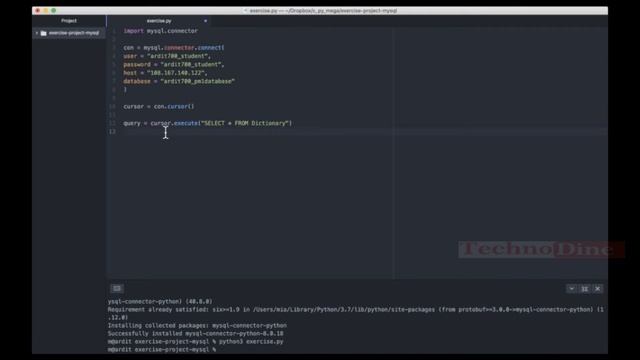Click line number 13 in the gutter
The image size is (640, 360).
112,131
